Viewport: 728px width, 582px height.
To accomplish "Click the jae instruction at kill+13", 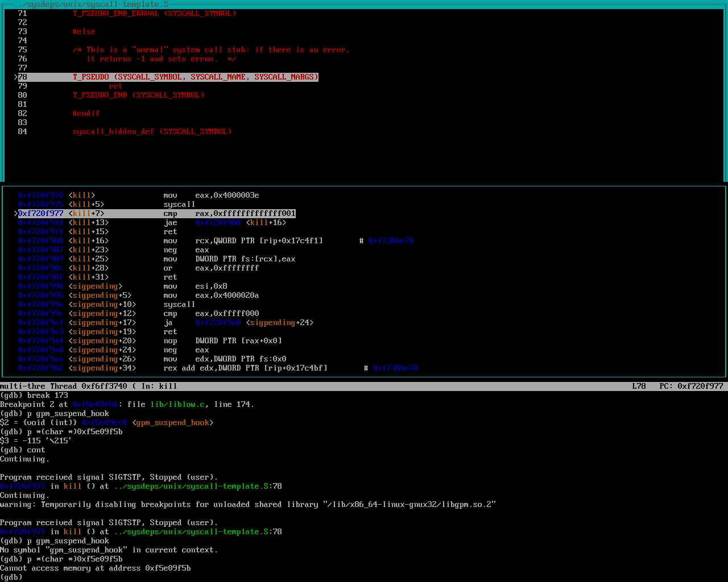I will click(x=170, y=222).
